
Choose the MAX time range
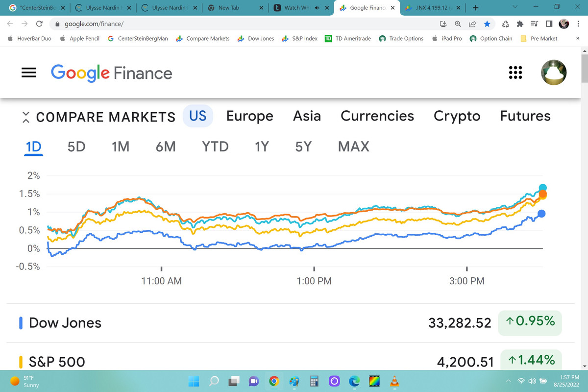coord(354,147)
